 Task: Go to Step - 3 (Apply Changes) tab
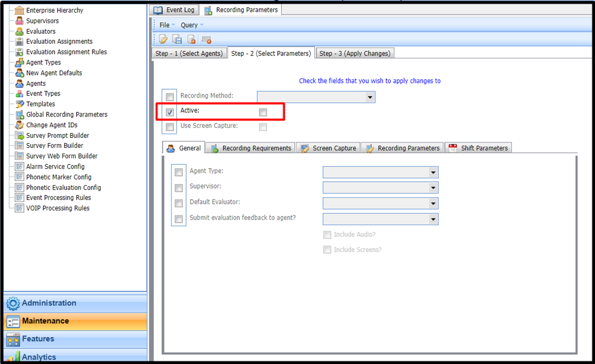point(355,54)
